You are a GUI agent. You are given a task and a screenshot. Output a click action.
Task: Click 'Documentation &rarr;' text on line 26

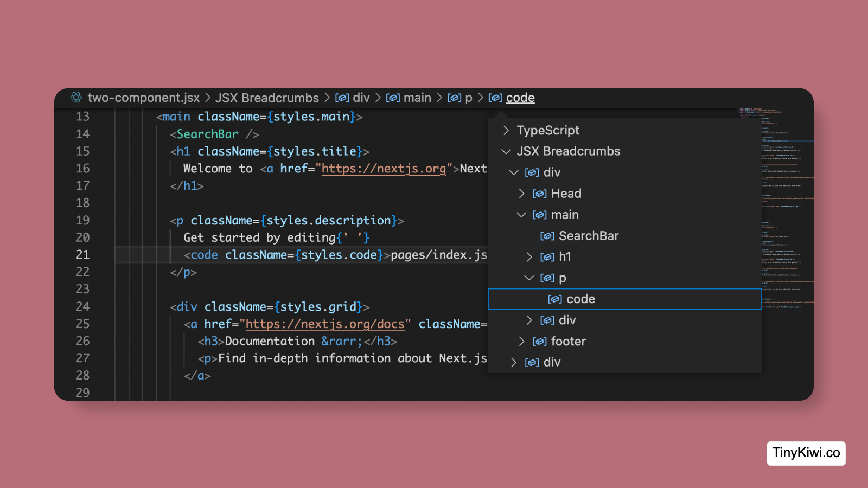[x=293, y=341]
